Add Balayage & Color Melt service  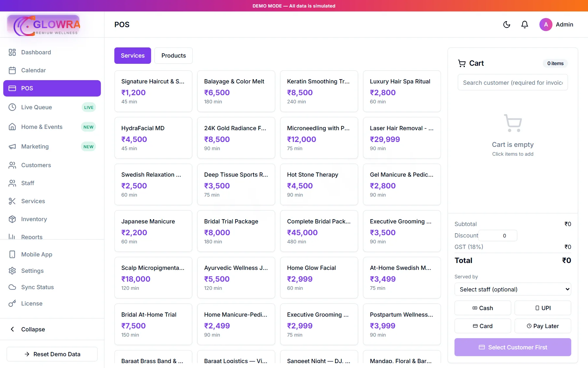236,91
